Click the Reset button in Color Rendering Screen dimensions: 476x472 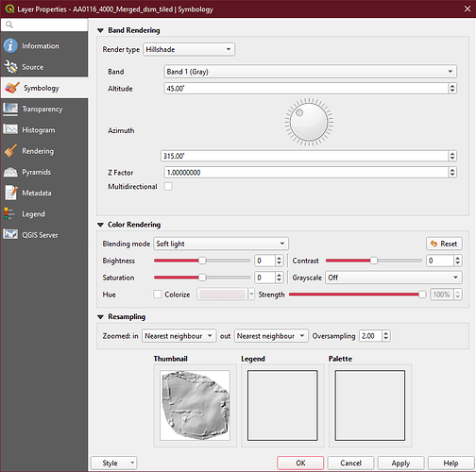[444, 244]
